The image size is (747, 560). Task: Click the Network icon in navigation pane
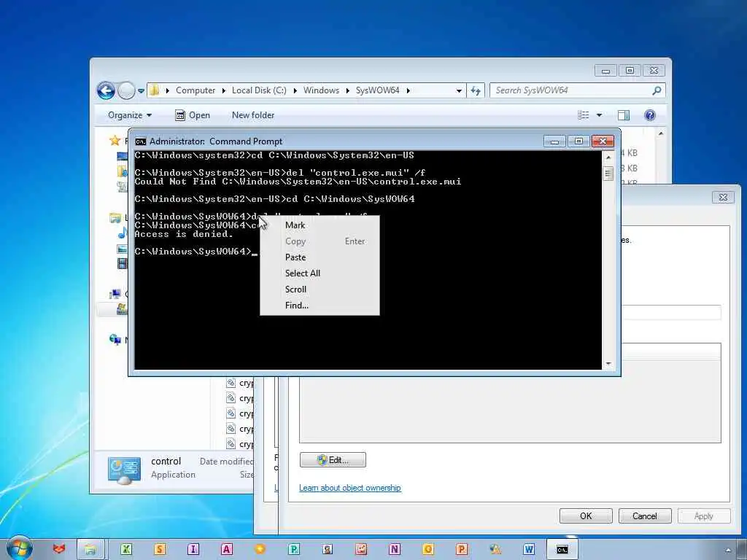[115, 340]
